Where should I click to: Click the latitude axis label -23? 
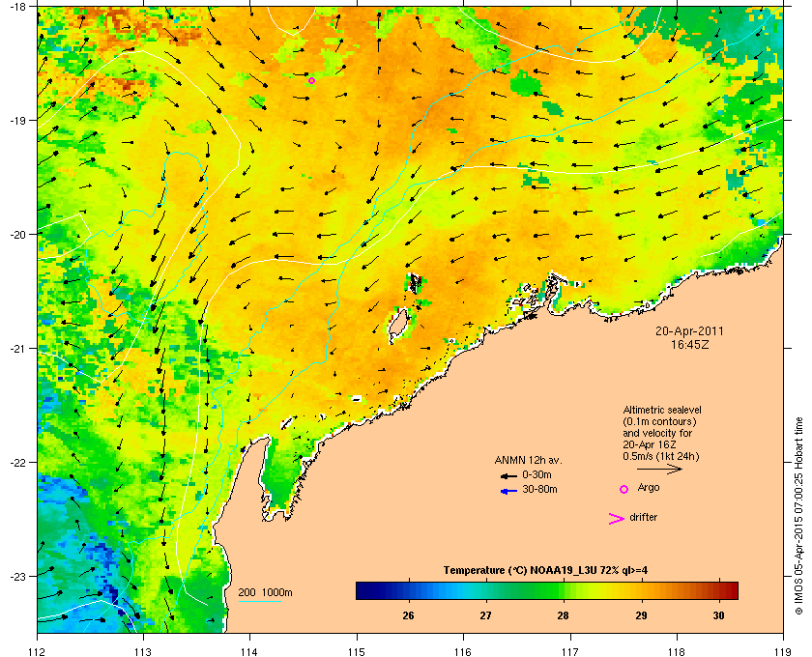point(17,576)
